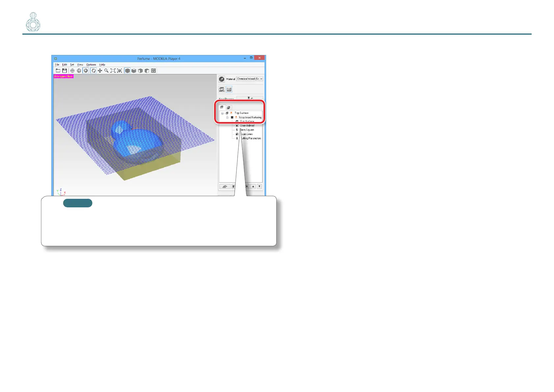Select the 8mm Square tool entry

click(x=247, y=130)
